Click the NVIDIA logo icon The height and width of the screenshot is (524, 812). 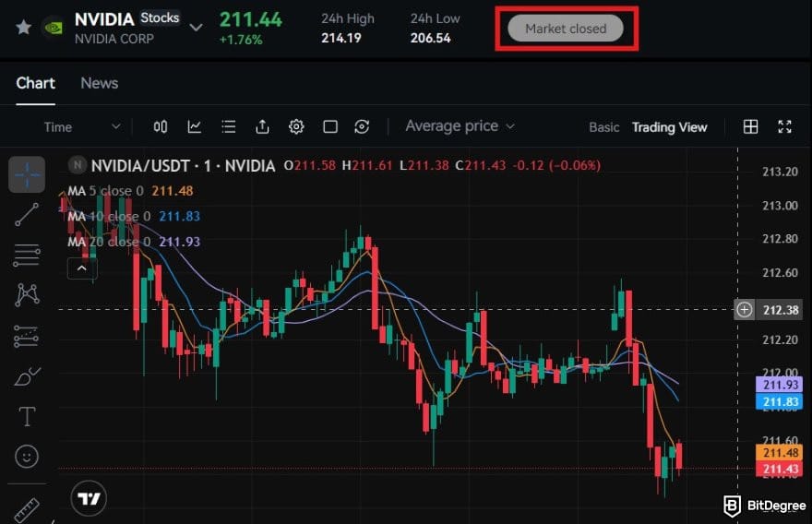54,28
